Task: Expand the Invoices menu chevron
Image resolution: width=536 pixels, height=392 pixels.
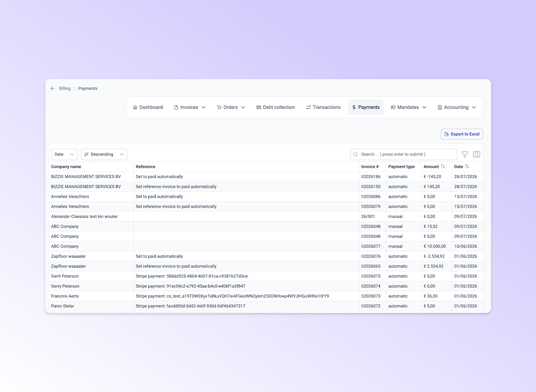Action: pyautogui.click(x=204, y=107)
